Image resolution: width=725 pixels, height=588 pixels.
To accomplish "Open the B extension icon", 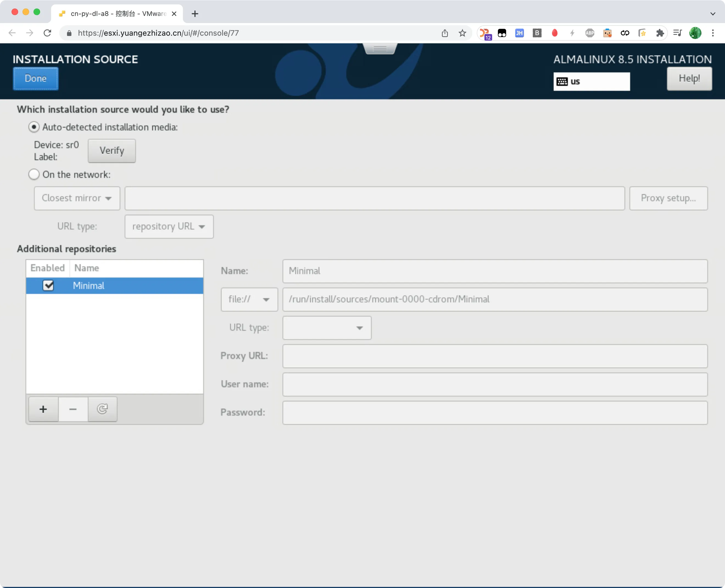I will pos(537,33).
